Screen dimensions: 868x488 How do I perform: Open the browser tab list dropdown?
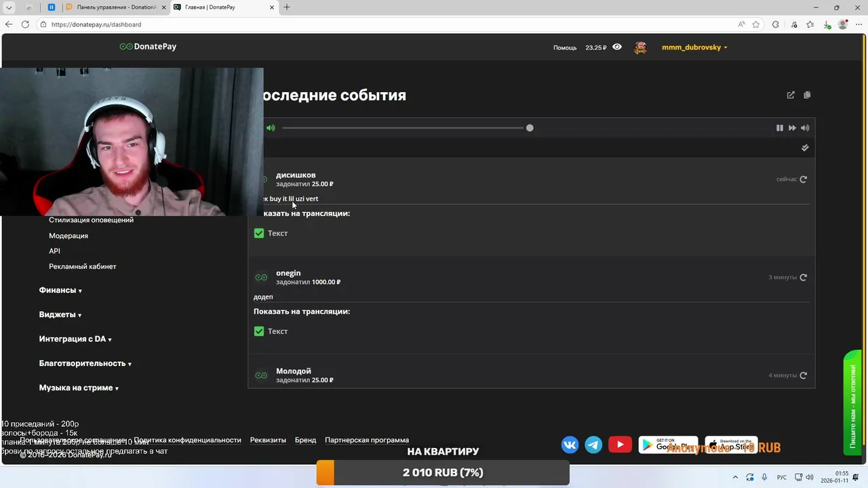[x=9, y=7]
